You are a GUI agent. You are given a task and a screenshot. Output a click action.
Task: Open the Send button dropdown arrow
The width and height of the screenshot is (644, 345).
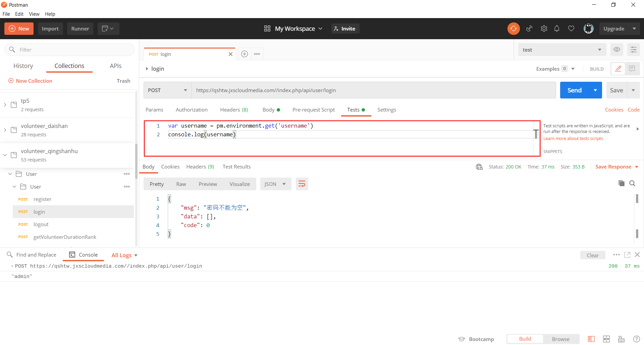point(595,90)
